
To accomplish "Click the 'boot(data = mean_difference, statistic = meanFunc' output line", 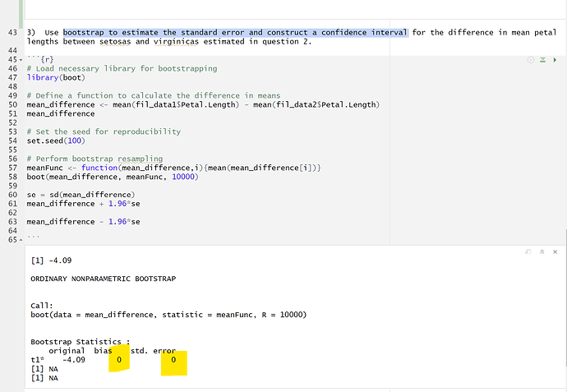I will [168, 315].
